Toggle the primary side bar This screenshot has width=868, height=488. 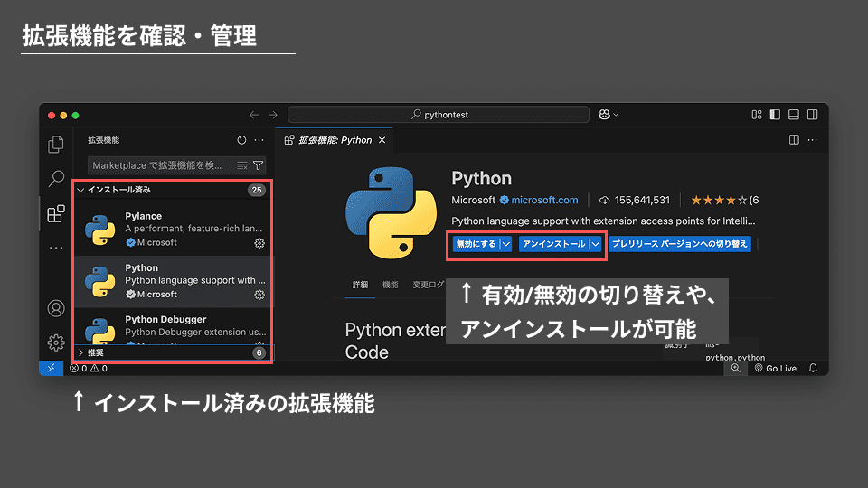775,115
